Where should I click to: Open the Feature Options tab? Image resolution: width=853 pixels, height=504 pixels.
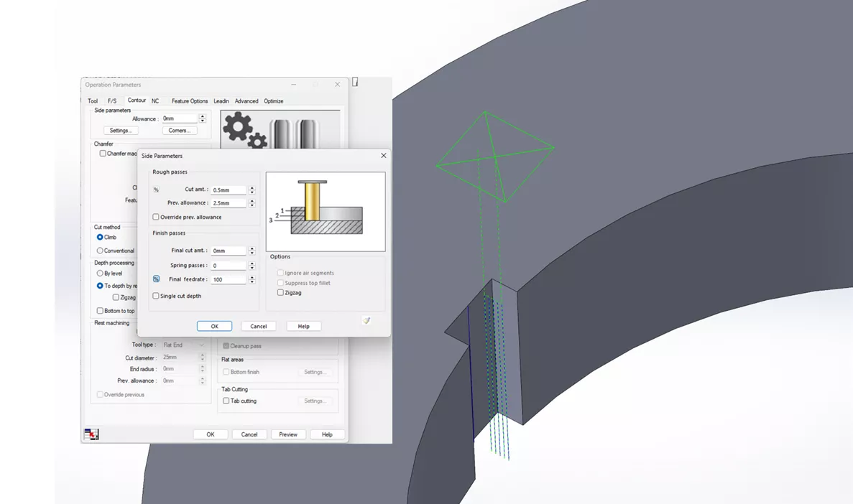click(189, 101)
